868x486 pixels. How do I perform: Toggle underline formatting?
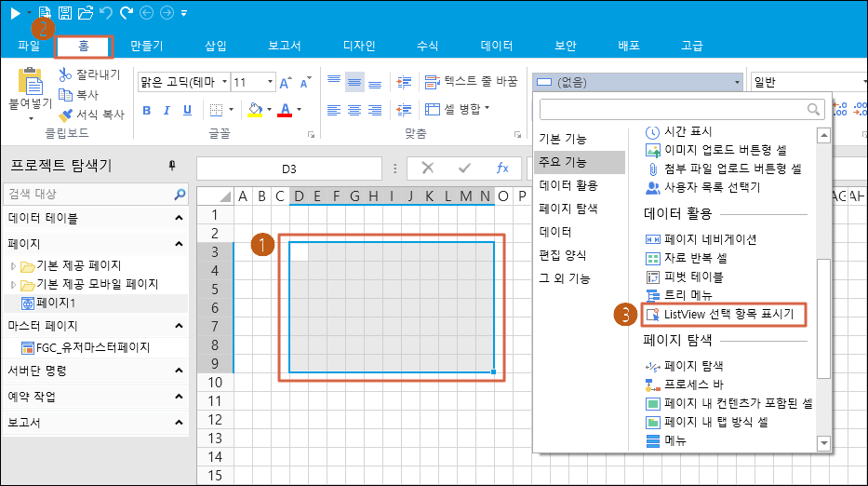coord(187,110)
